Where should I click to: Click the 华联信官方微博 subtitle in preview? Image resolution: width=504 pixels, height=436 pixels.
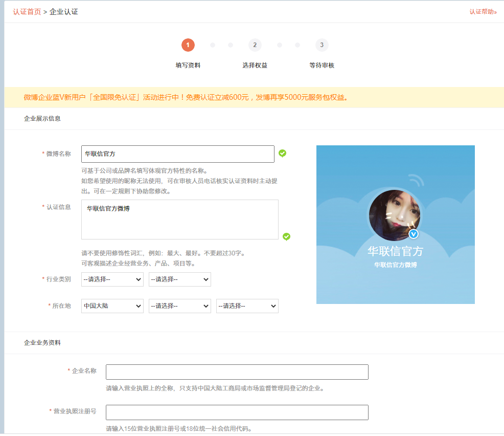coord(395,265)
